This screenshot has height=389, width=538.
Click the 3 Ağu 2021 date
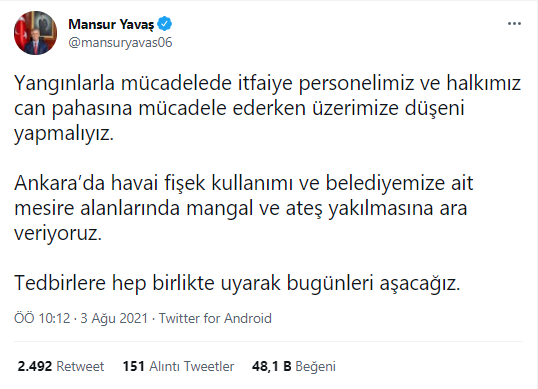click(x=114, y=318)
